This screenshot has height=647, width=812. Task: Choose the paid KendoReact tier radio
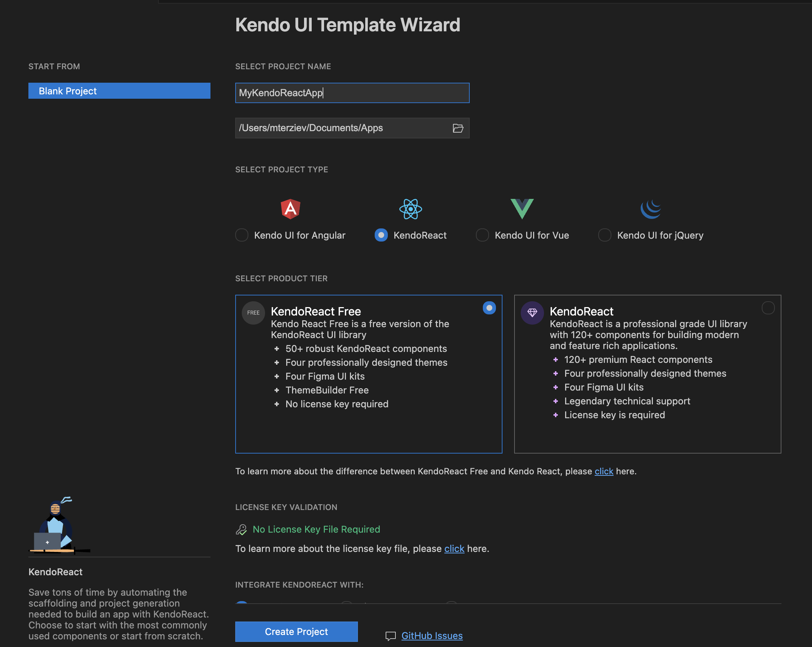pos(768,308)
